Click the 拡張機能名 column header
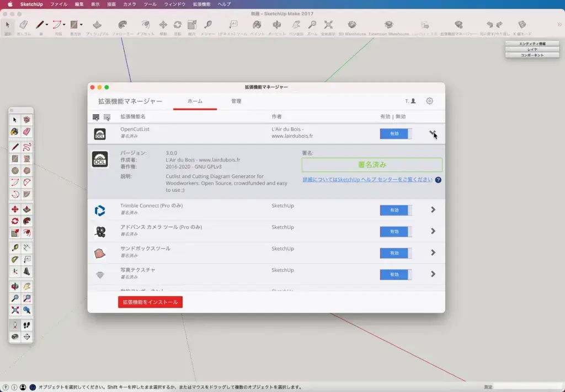565x392 pixels. [x=133, y=117]
